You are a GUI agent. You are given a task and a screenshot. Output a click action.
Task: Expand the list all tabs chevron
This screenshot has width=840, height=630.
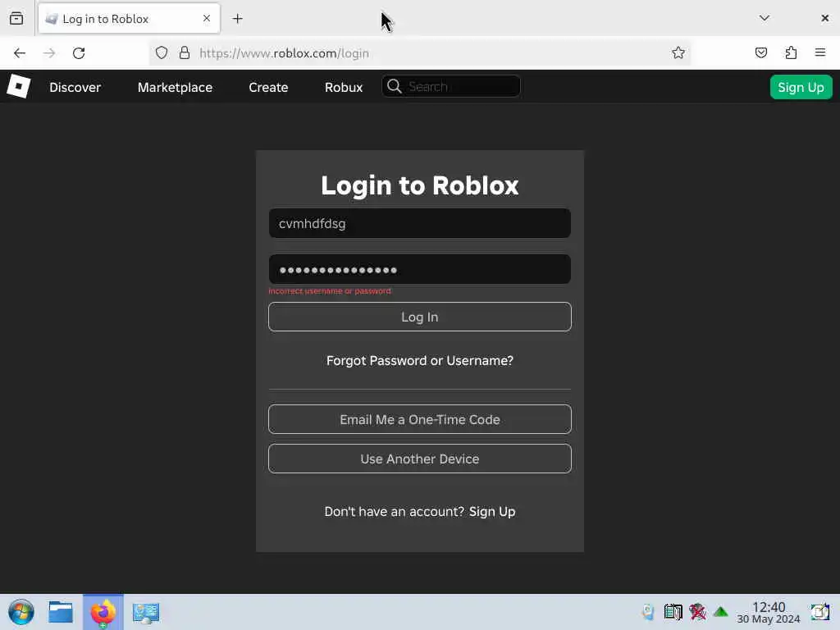coord(765,18)
